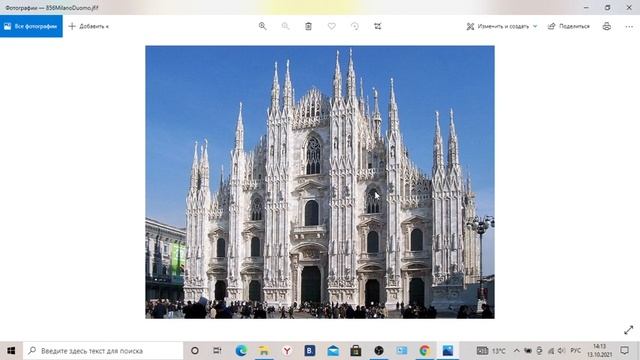Open File Explorer from taskbar
Viewport: 640px width, 360px height.
click(x=264, y=351)
